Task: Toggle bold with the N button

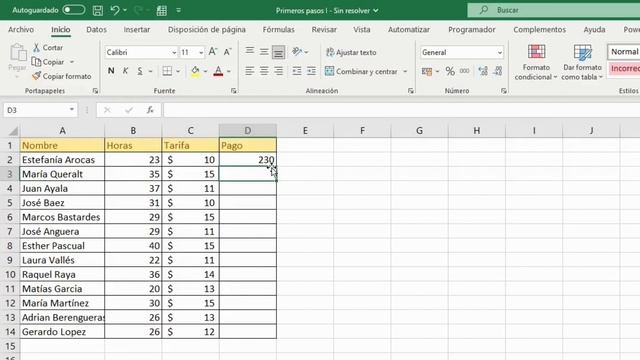Action: tap(111, 71)
